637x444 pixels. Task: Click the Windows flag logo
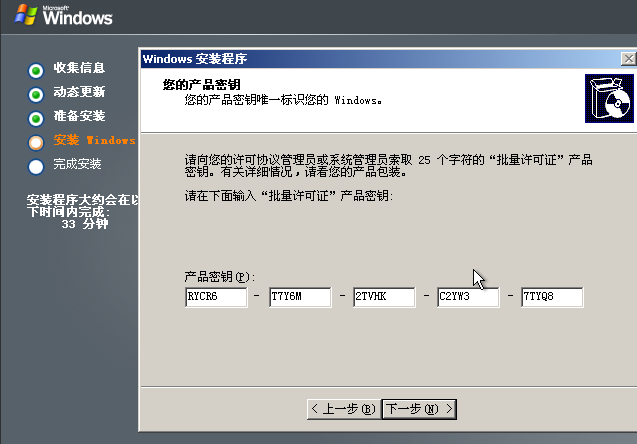[x=23, y=14]
